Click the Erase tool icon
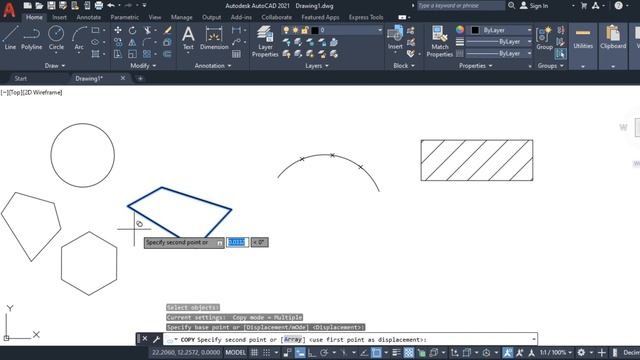This screenshot has height=360, width=640. (x=168, y=30)
